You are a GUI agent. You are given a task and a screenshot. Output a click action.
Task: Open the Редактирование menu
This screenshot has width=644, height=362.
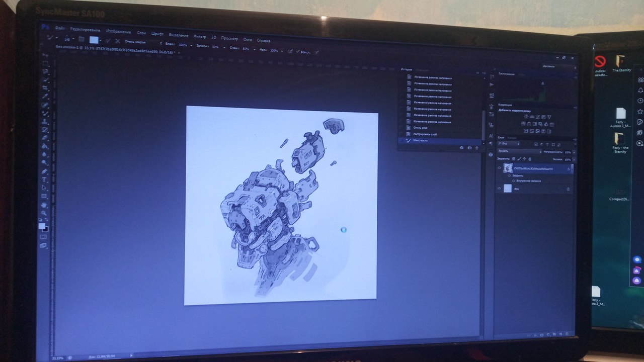tap(85, 30)
